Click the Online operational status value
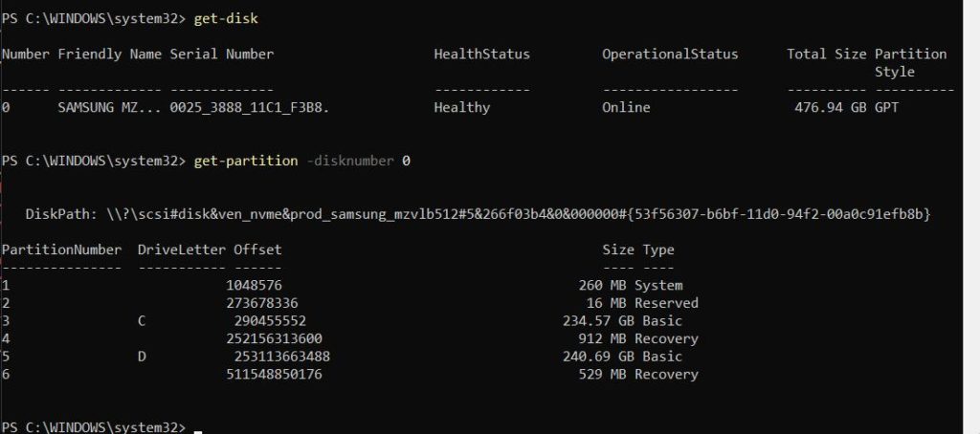 coord(626,108)
